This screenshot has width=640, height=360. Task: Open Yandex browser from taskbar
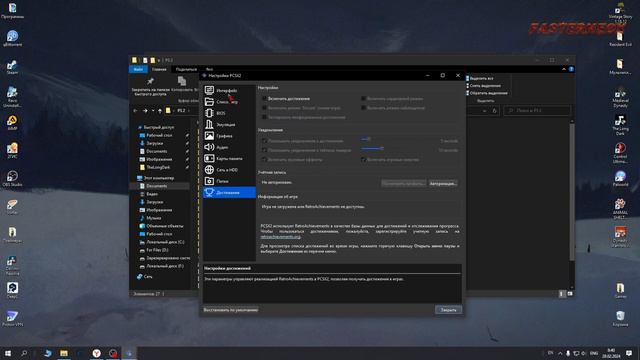(96, 353)
